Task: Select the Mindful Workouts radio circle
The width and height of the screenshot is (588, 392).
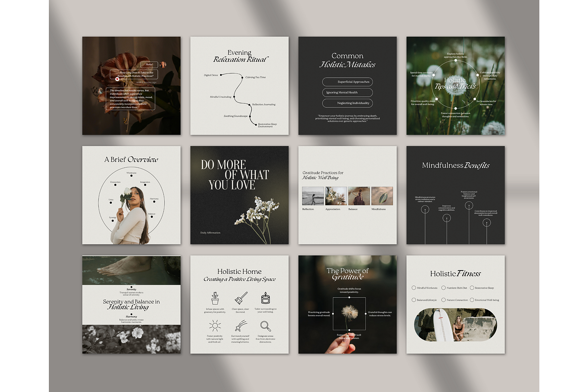Action: pos(414,288)
